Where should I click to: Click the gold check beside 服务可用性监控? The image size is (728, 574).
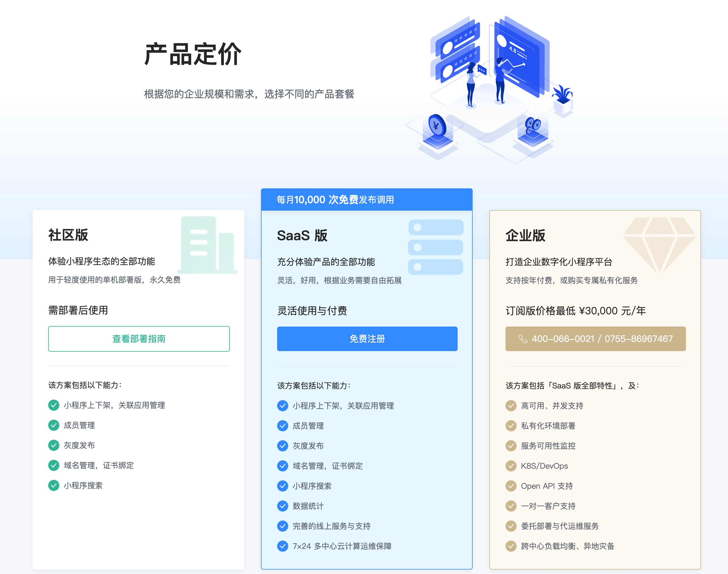pos(511,446)
